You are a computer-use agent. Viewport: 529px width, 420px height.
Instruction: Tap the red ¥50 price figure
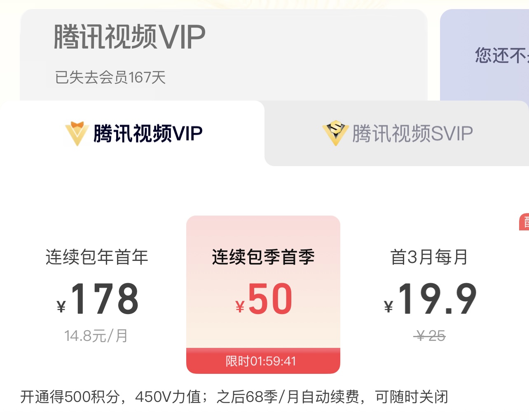264,299
